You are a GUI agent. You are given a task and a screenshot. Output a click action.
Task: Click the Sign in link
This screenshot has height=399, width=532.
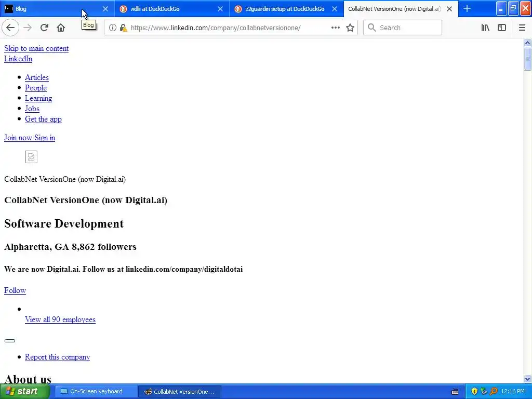(45, 138)
